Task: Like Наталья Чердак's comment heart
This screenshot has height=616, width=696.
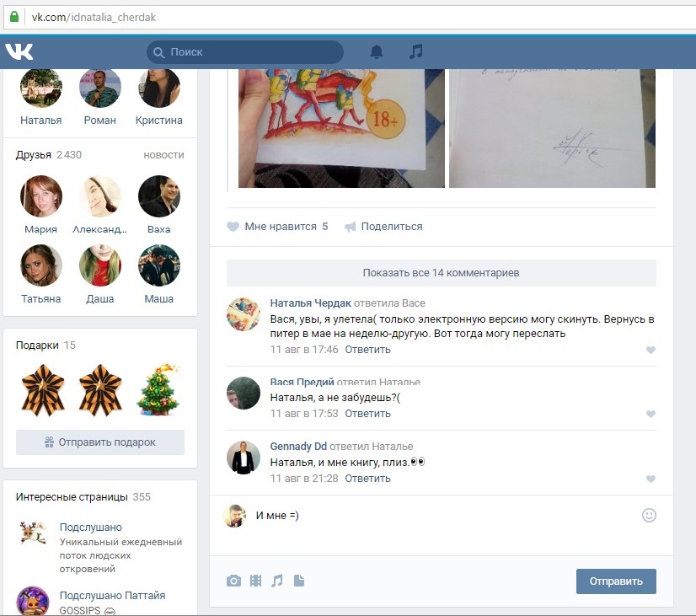Action: pyautogui.click(x=650, y=350)
